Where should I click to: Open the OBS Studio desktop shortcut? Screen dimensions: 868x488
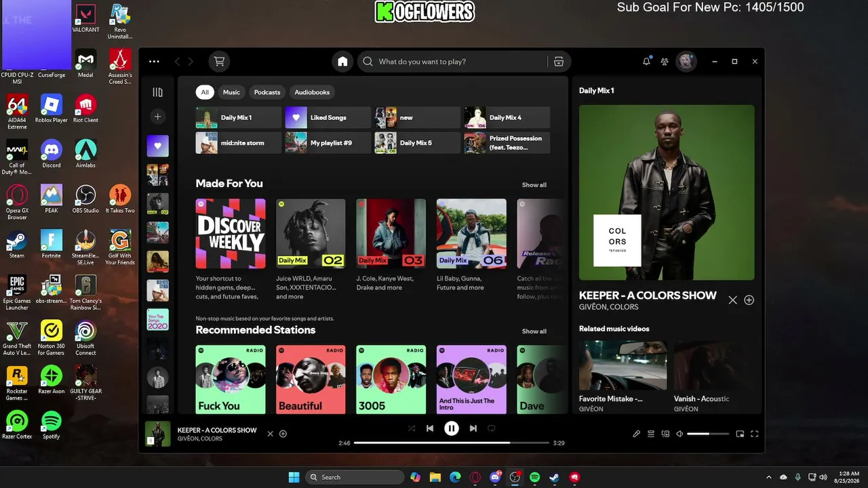(x=85, y=199)
